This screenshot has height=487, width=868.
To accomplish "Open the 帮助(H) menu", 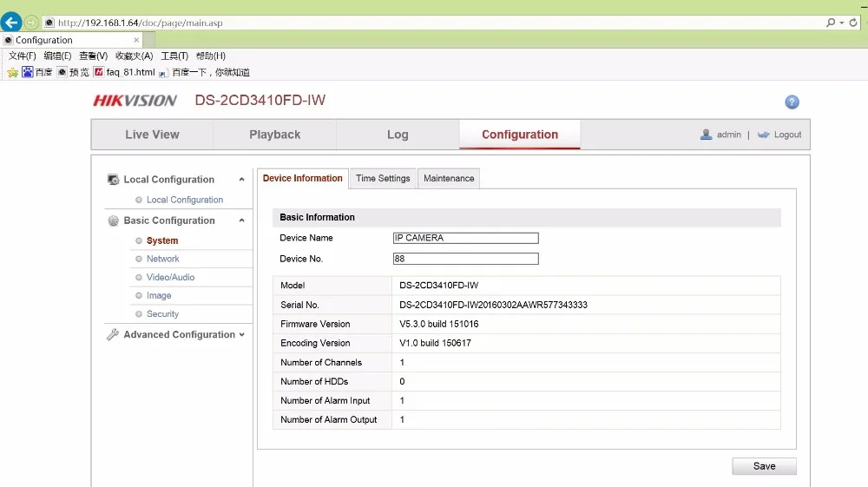I will click(211, 56).
